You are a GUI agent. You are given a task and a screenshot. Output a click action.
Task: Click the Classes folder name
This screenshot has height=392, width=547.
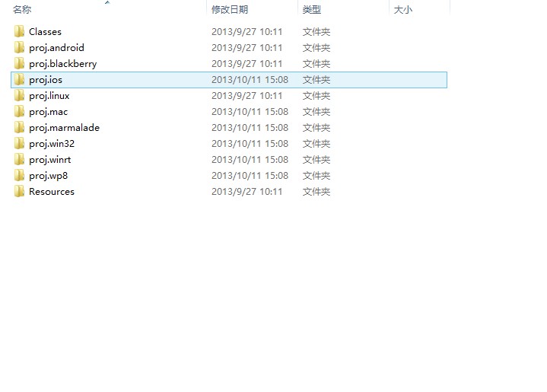click(46, 32)
